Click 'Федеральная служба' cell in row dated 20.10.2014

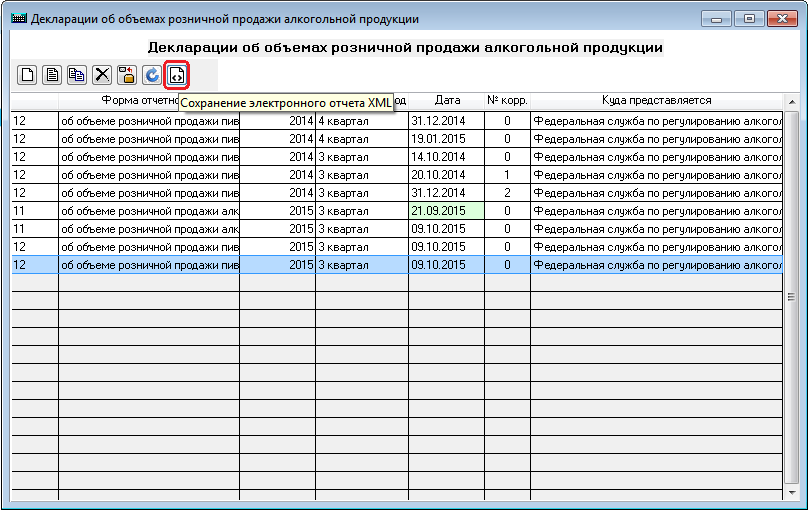(x=656, y=175)
